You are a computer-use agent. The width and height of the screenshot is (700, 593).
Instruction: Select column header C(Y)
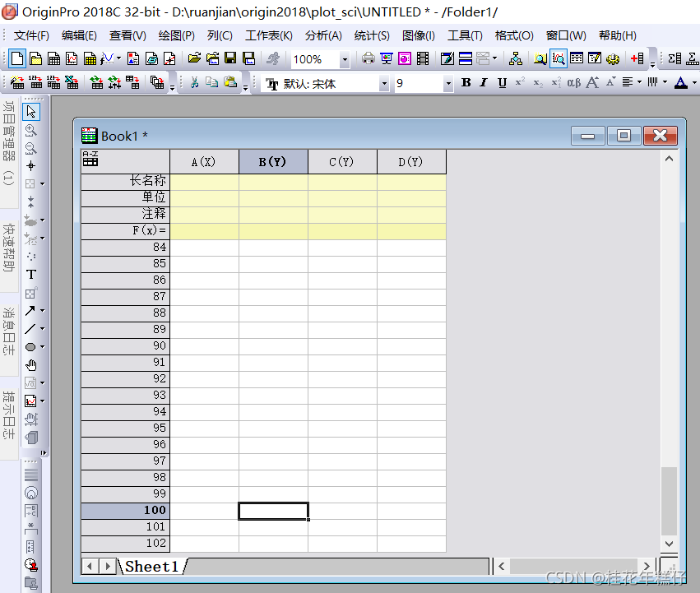pos(342,162)
